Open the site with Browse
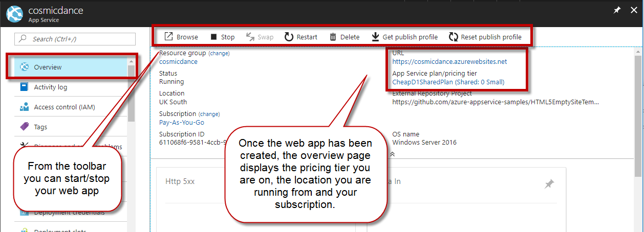 [x=181, y=37]
